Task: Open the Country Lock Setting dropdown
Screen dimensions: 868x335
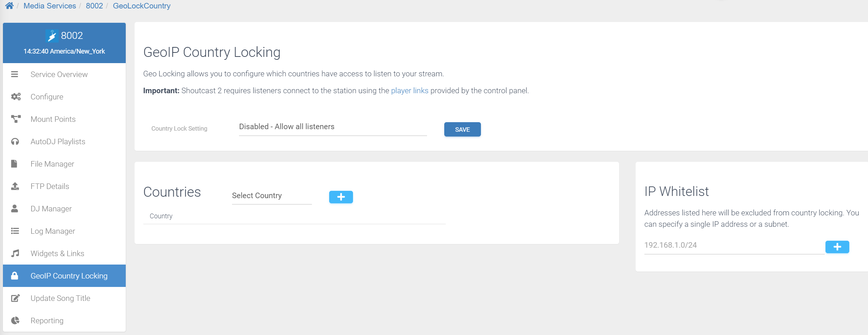Action: pyautogui.click(x=333, y=127)
